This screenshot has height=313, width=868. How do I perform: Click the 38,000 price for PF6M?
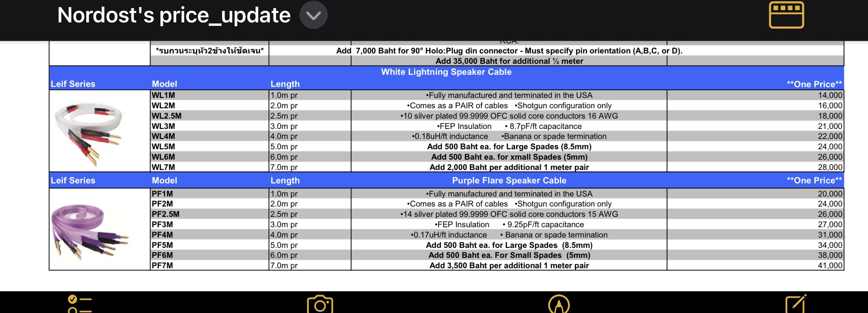830,255
